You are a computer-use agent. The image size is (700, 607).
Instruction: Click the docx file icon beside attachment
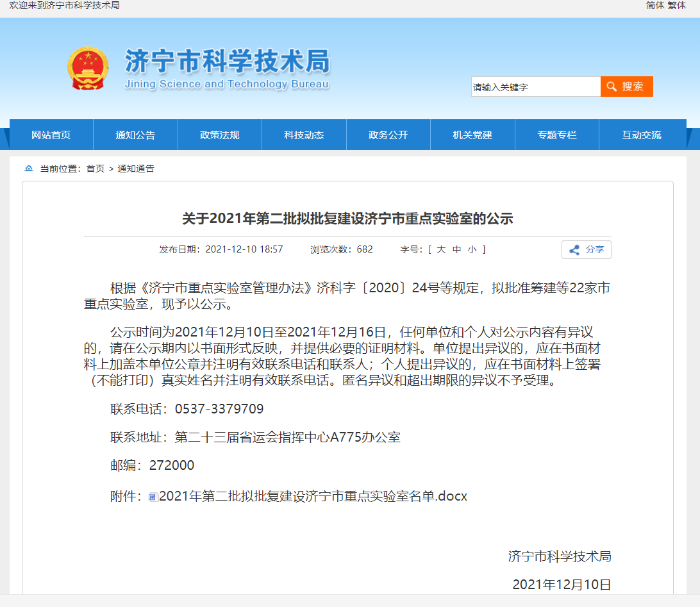coord(153,497)
